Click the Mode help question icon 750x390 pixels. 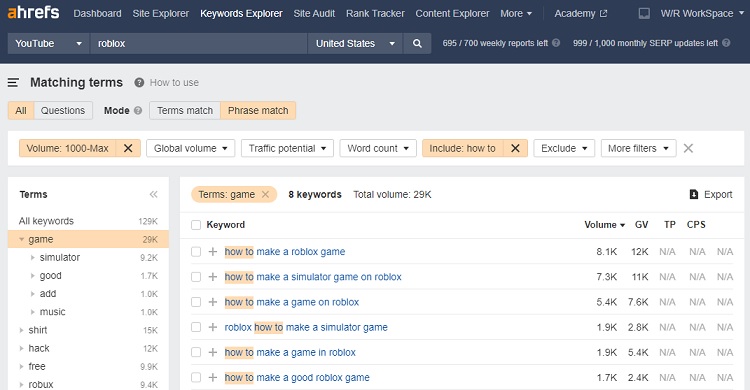(138, 111)
